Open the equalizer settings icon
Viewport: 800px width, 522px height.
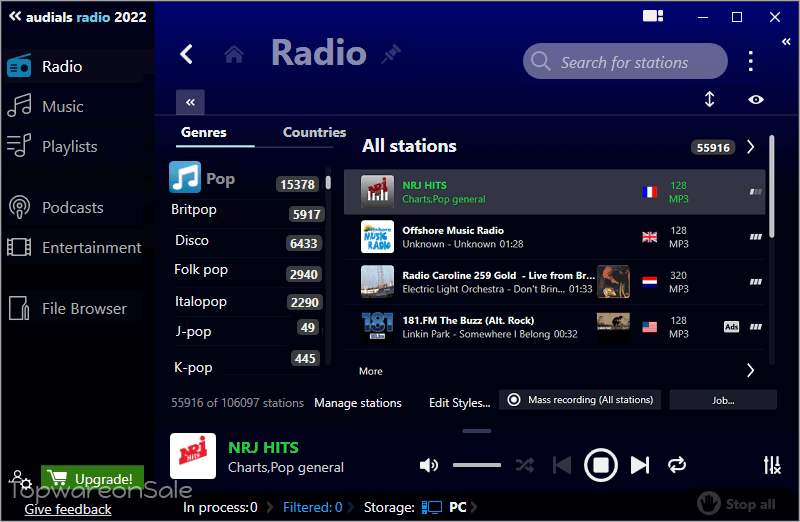tap(771, 465)
